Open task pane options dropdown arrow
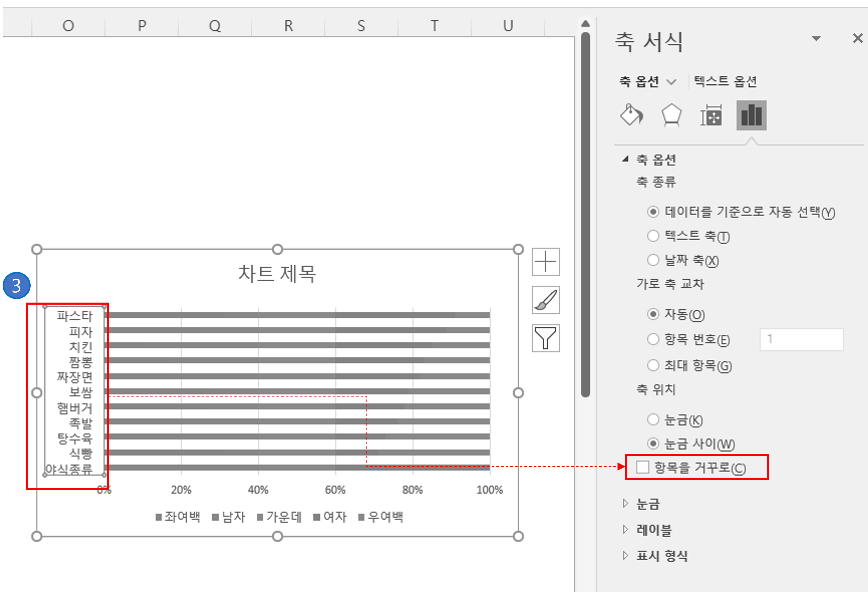The height and width of the screenshot is (592, 868). point(816,39)
